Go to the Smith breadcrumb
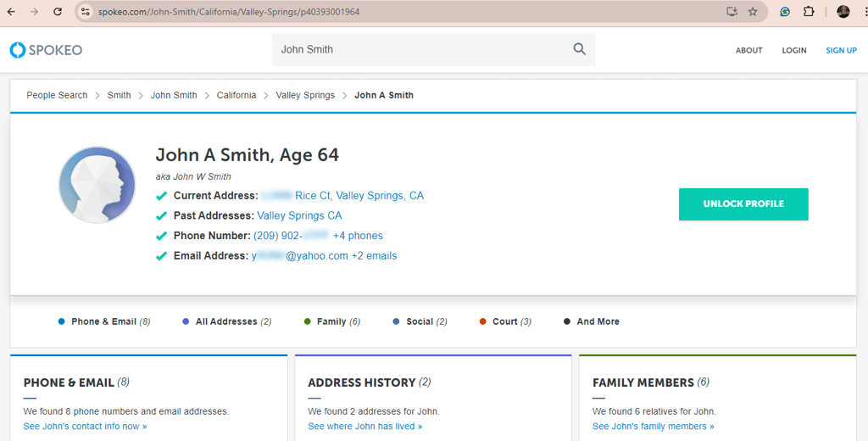 (119, 95)
